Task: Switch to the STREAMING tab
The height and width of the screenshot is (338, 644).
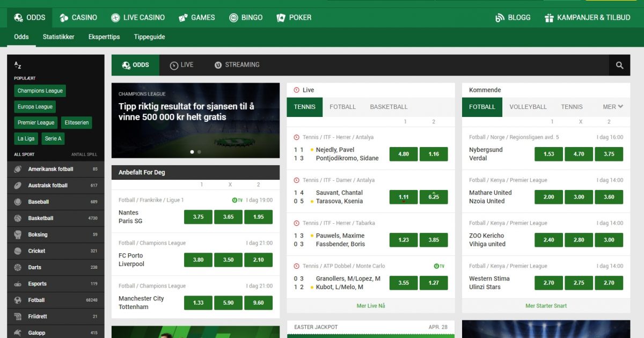Action: point(237,65)
